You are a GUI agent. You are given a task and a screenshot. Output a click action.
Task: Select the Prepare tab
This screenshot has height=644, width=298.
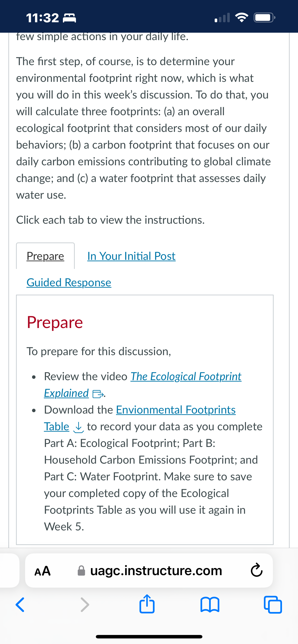click(x=45, y=256)
